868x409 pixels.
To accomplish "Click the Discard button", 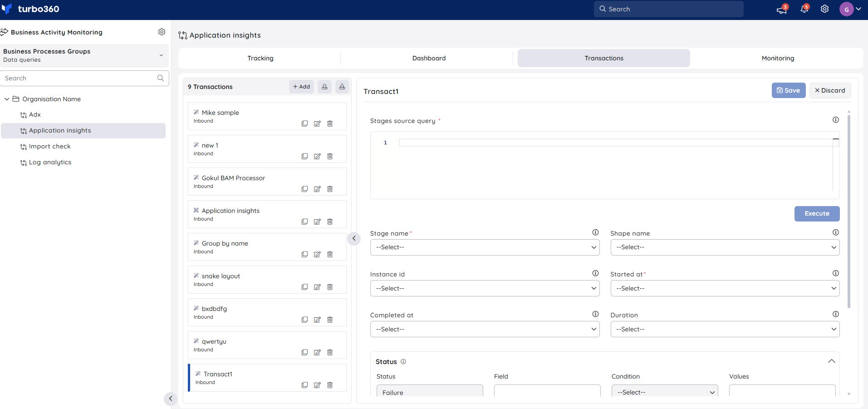I will tap(830, 90).
